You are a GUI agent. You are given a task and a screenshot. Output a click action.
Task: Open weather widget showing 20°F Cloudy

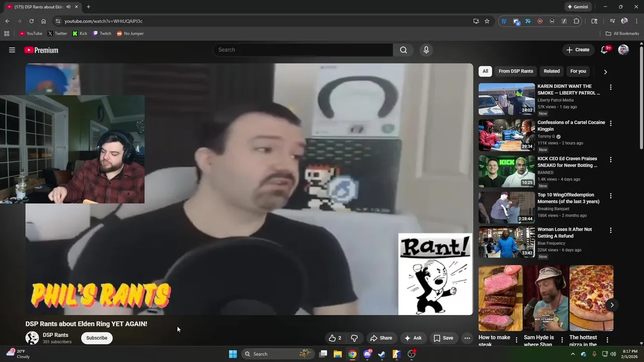pyautogui.click(x=19, y=354)
